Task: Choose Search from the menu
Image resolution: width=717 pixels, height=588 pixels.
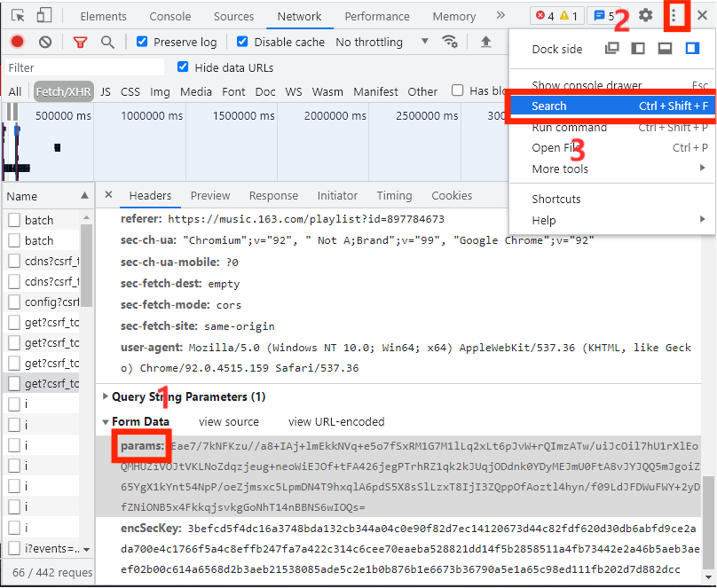Action: tap(548, 106)
